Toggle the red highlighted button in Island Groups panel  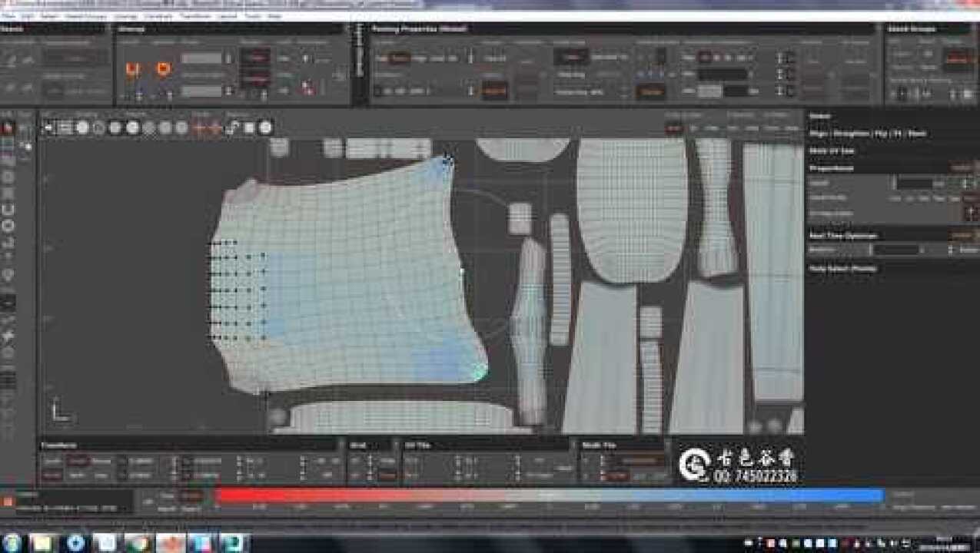click(957, 57)
